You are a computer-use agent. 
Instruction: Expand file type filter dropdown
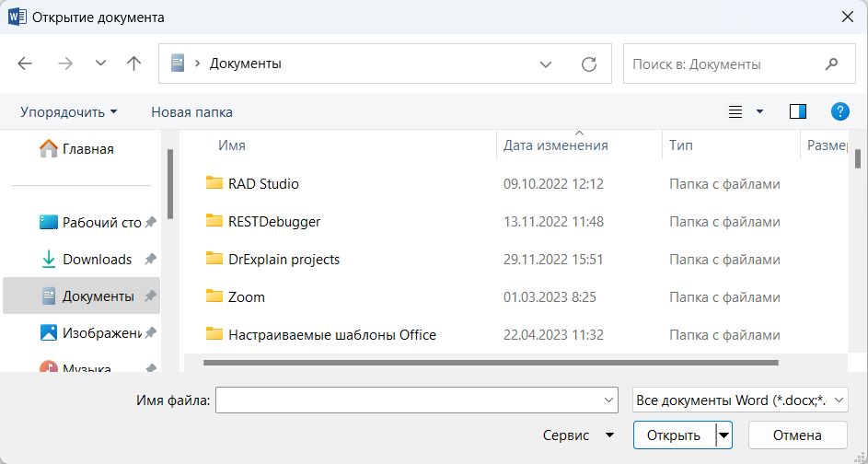pos(740,400)
